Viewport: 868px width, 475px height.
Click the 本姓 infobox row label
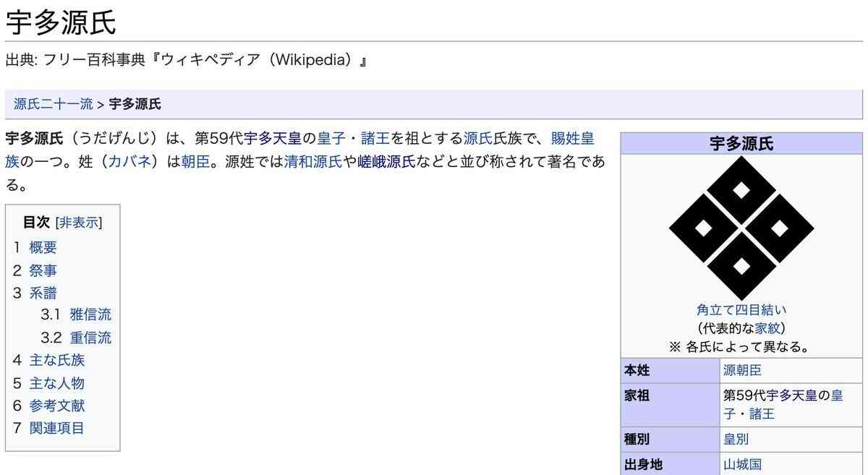[x=637, y=371]
